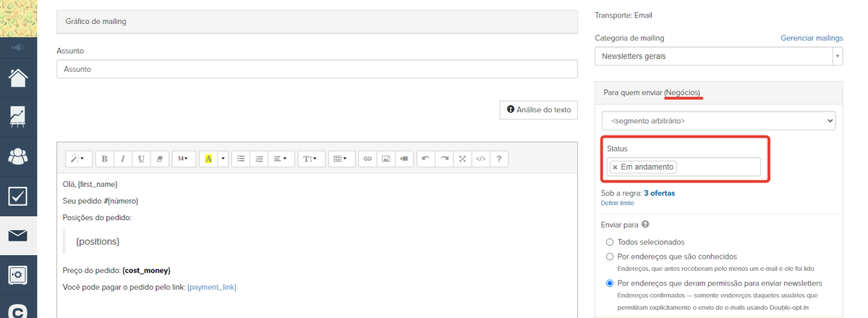Viewport: 868px width, 318px height.
Task: Insert a link using the toolbar
Action: 367,158
